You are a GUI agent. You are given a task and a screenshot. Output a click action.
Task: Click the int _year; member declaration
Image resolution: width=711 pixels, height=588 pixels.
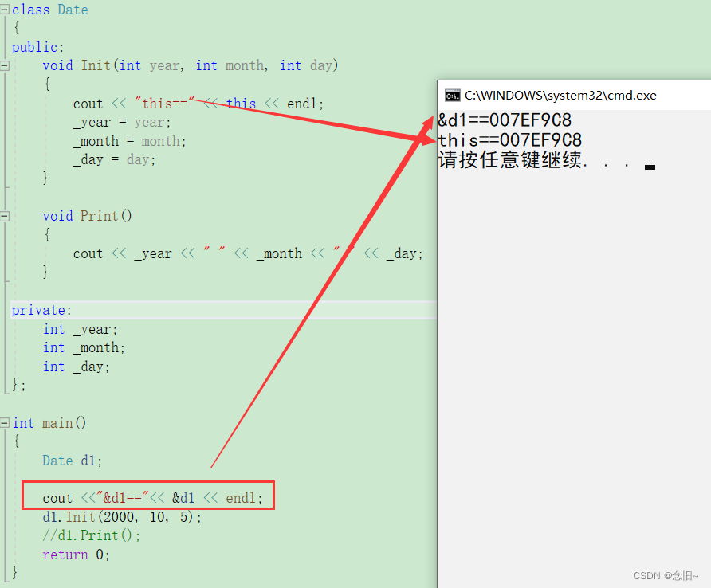81,330
